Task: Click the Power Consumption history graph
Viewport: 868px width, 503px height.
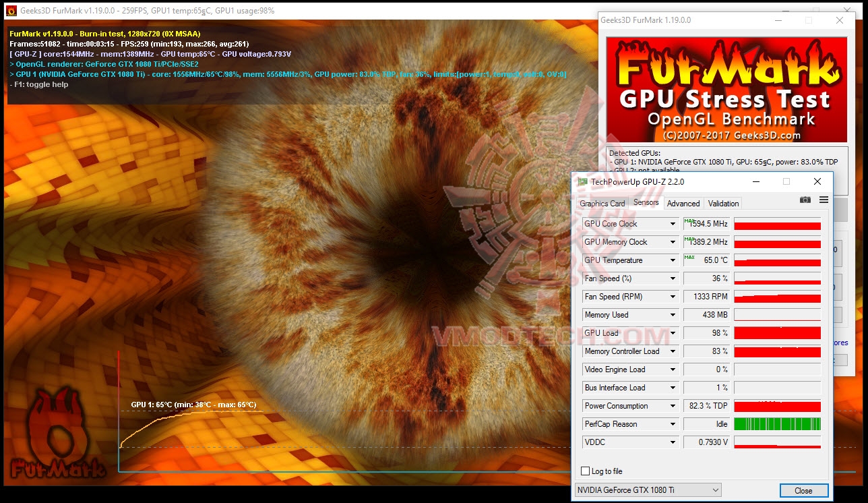Action: (x=777, y=406)
